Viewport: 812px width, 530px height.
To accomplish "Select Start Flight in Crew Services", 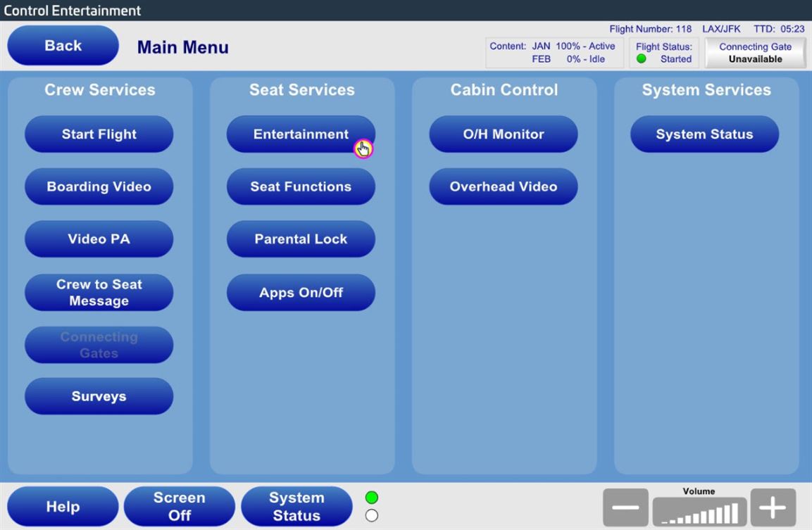I will (99, 134).
